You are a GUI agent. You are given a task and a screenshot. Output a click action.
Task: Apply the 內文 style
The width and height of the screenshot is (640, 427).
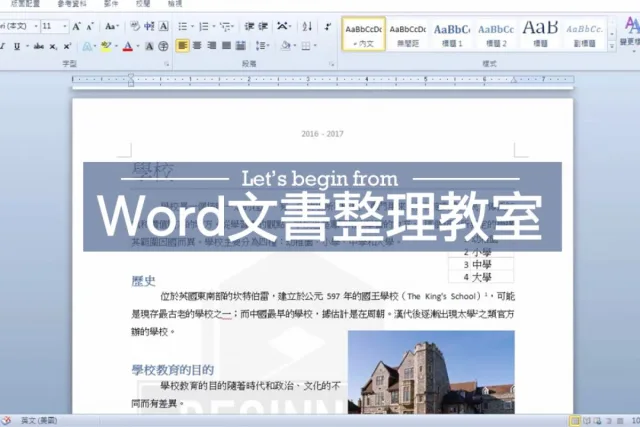click(x=363, y=34)
